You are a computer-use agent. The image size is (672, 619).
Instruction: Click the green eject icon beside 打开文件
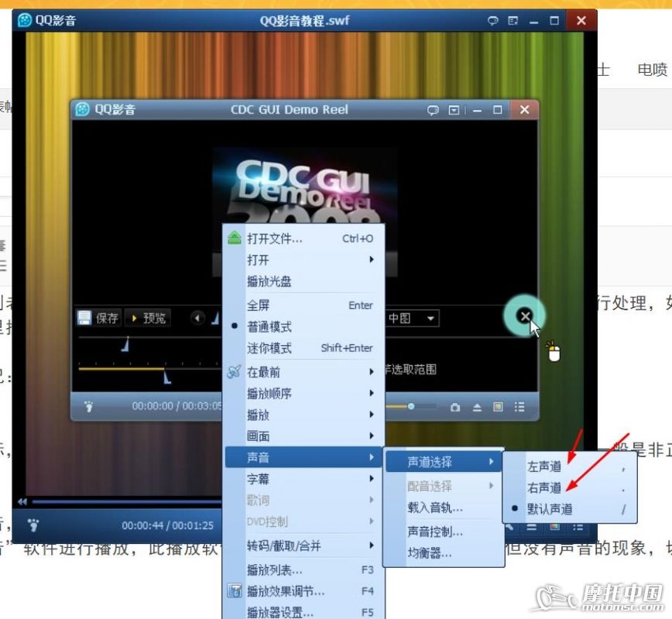coord(235,238)
